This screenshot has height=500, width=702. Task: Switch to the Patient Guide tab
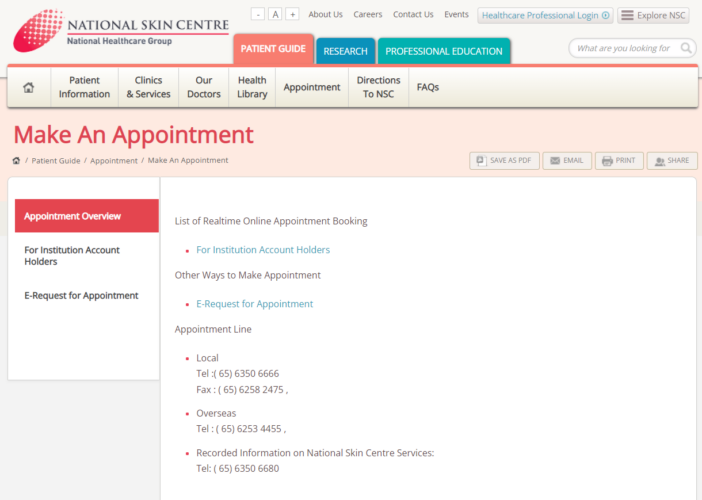pyautogui.click(x=273, y=49)
